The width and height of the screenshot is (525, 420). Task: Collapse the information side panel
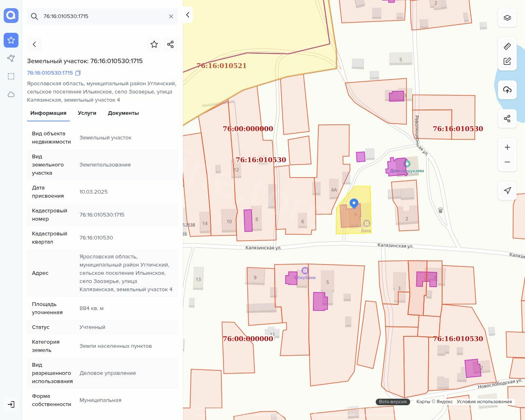point(187,15)
